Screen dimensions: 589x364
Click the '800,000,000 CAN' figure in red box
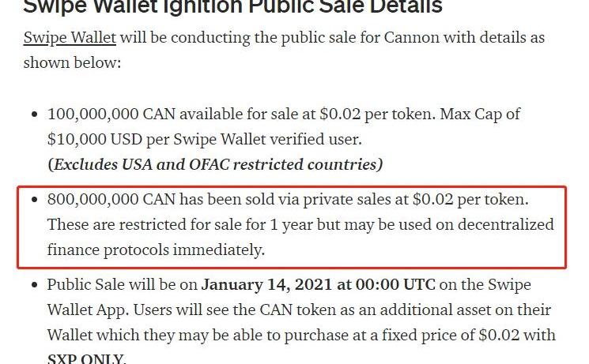(115, 199)
